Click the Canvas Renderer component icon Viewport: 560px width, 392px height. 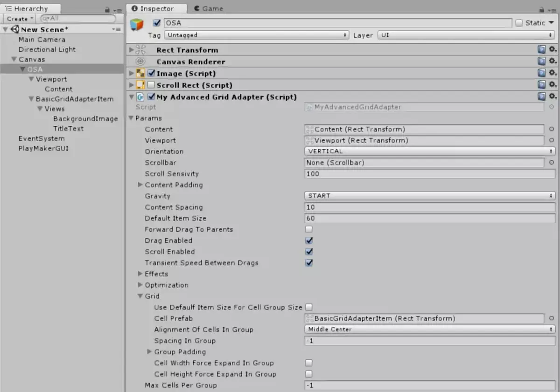tap(140, 61)
